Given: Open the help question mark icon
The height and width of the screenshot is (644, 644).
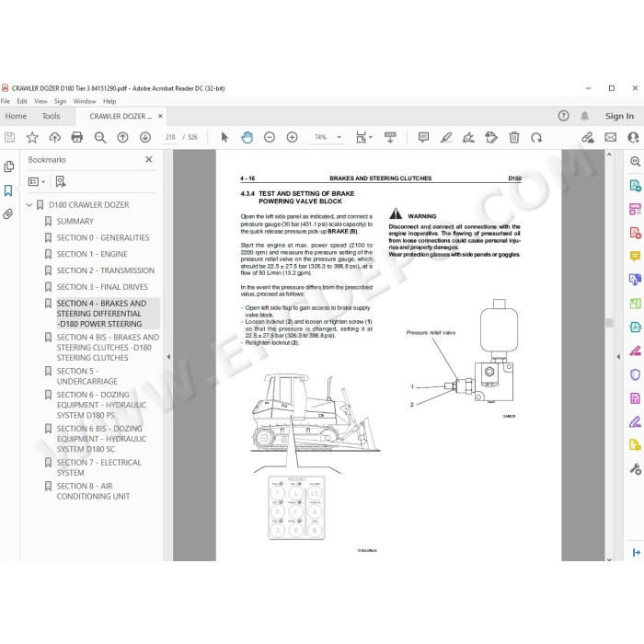Looking at the screenshot, I should coord(563,116).
